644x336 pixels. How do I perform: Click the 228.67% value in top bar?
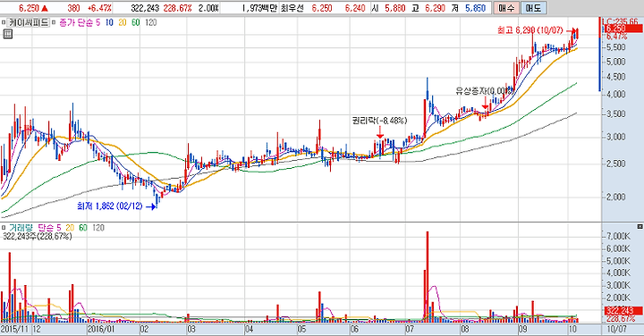(177, 8)
